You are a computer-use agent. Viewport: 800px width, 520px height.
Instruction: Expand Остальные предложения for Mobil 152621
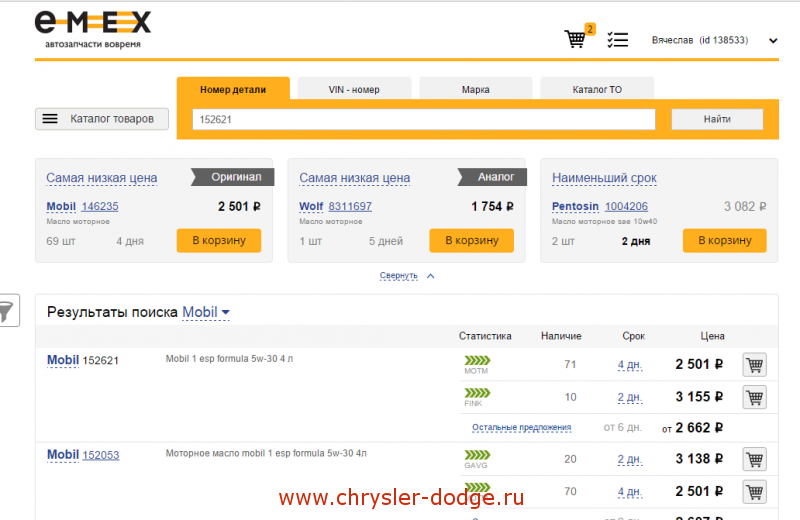[x=521, y=427]
